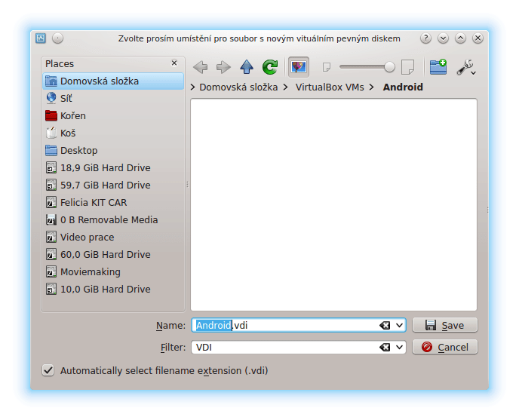Image resolution: width=519 pixels, height=420 pixels.
Task: Close the Places panel
Action: click(174, 63)
